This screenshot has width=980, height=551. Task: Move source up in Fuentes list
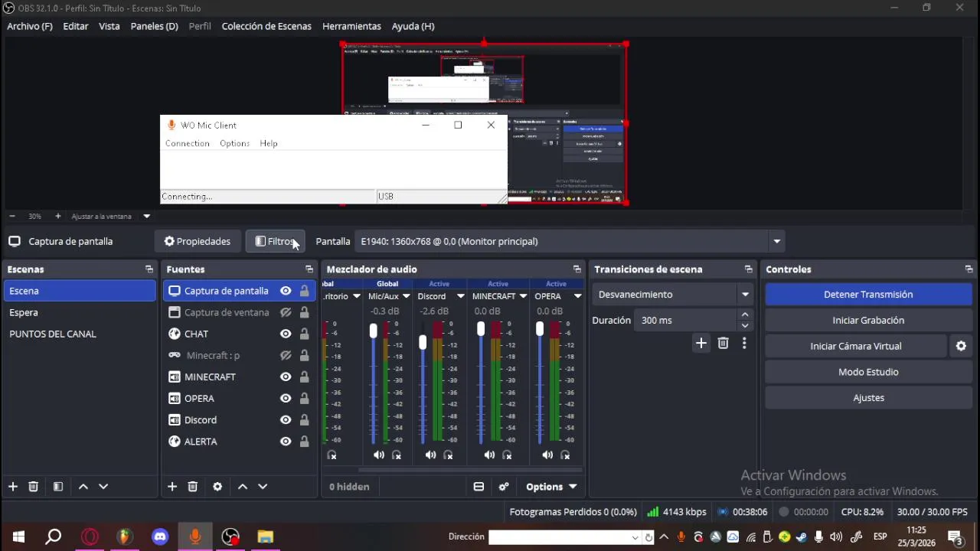click(243, 487)
